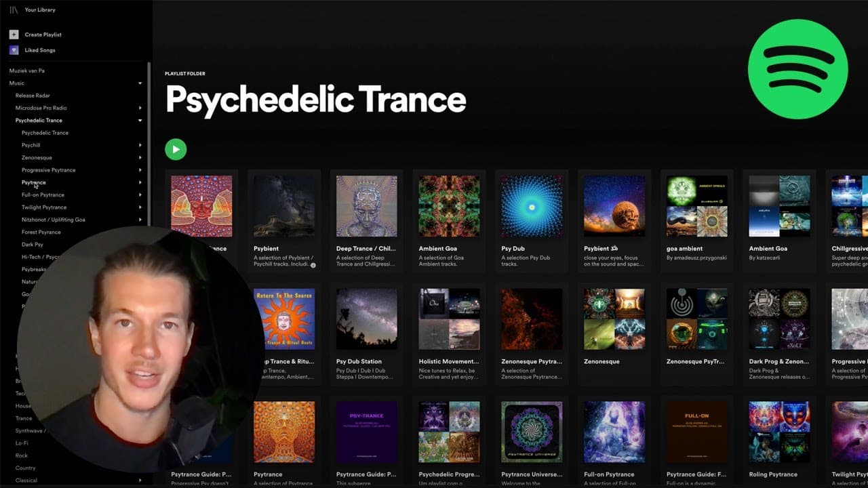Open Psytrance Universe playlist cover
Viewport: 868px width, 488px height.
point(532,432)
